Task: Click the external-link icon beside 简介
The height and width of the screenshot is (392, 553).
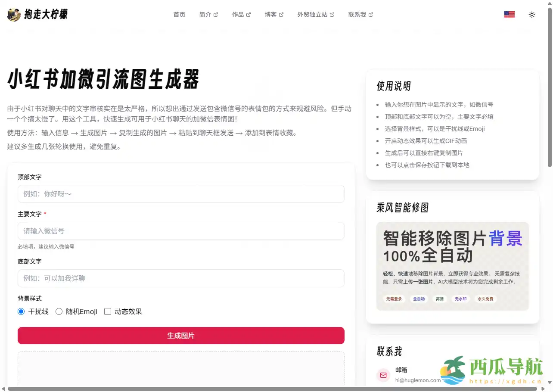Action: (x=216, y=14)
